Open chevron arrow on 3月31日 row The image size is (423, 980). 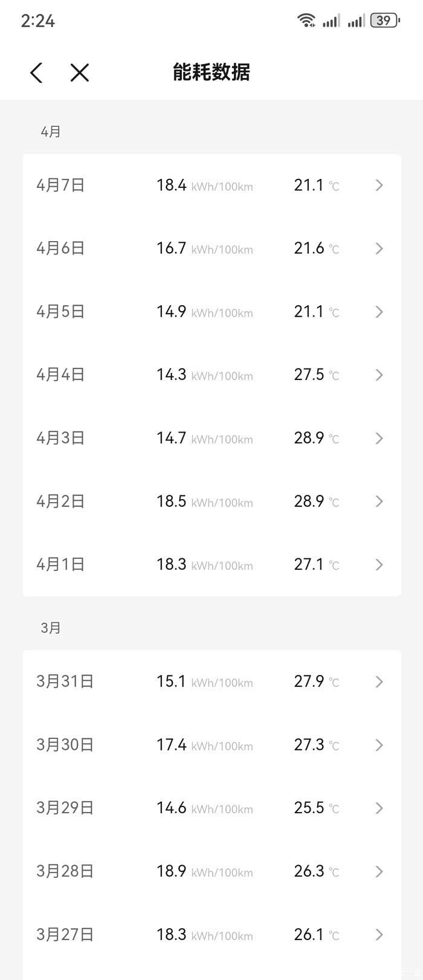point(379,682)
